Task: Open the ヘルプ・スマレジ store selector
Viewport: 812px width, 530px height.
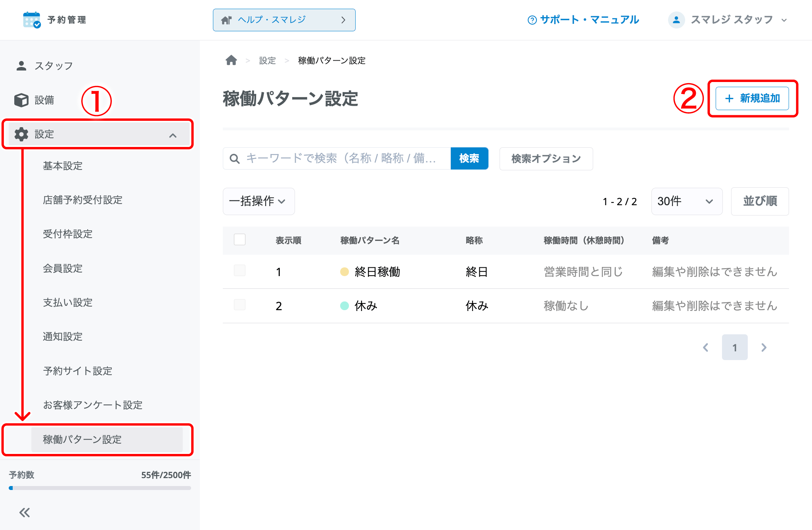Action: [284, 20]
